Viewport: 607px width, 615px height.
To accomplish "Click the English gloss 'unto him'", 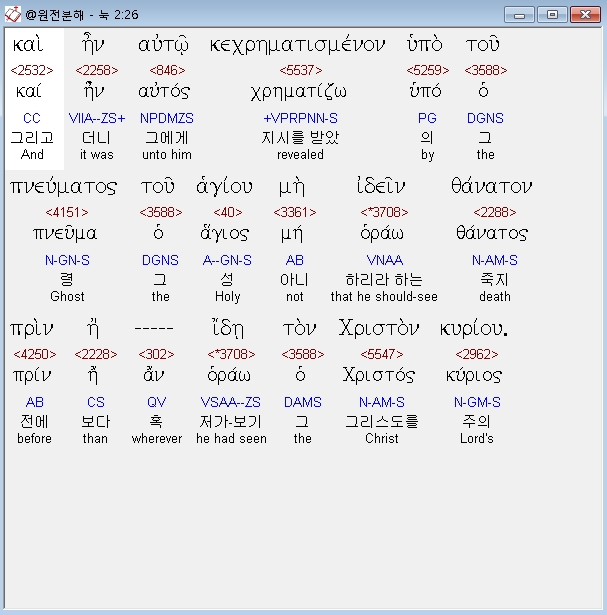I will (x=167, y=155).
